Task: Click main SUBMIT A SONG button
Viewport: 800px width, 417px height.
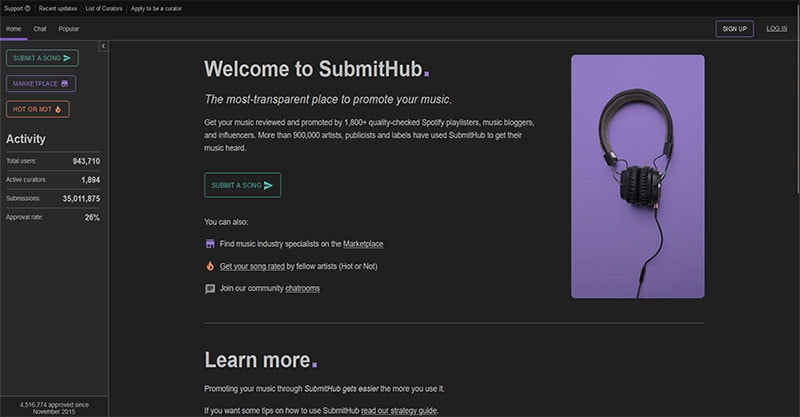Action: coord(242,185)
